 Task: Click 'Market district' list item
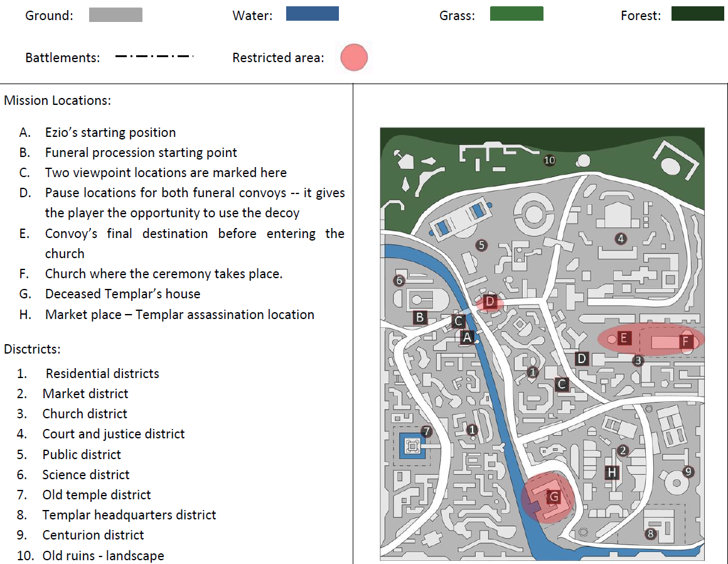click(x=85, y=394)
